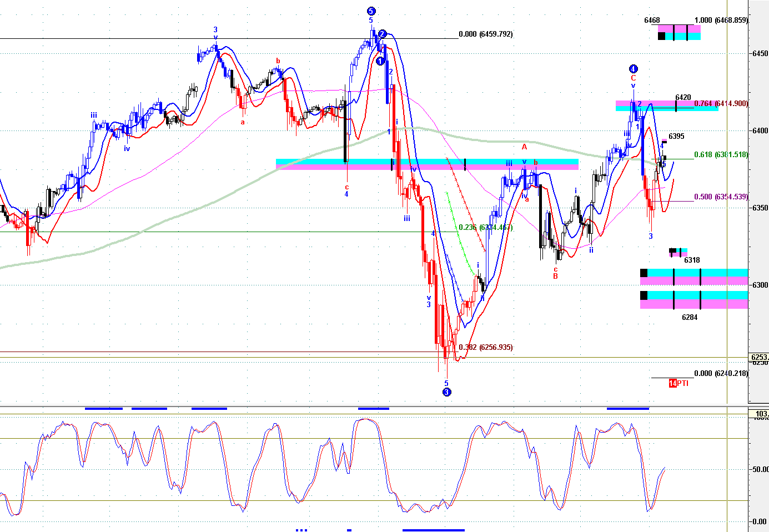Select the 1.000 (6468.859) Fibonacci label

pos(721,21)
